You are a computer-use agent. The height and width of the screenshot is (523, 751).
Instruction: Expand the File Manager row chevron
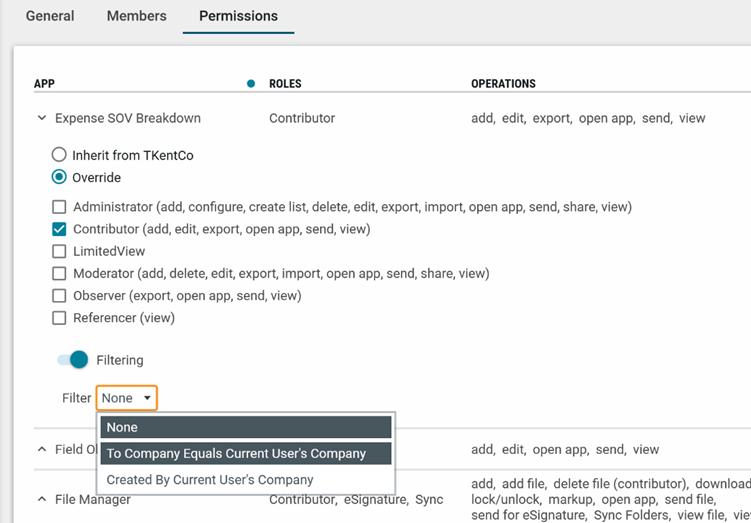click(42, 499)
